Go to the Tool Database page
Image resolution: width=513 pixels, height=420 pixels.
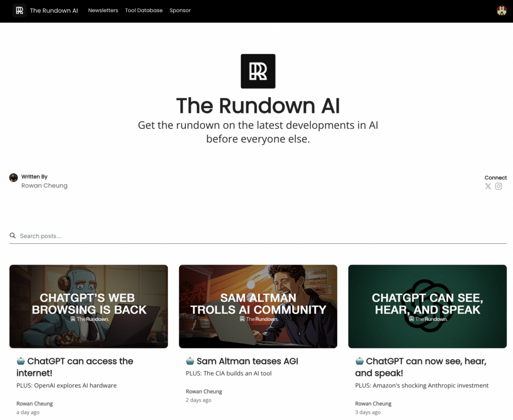[x=144, y=11]
